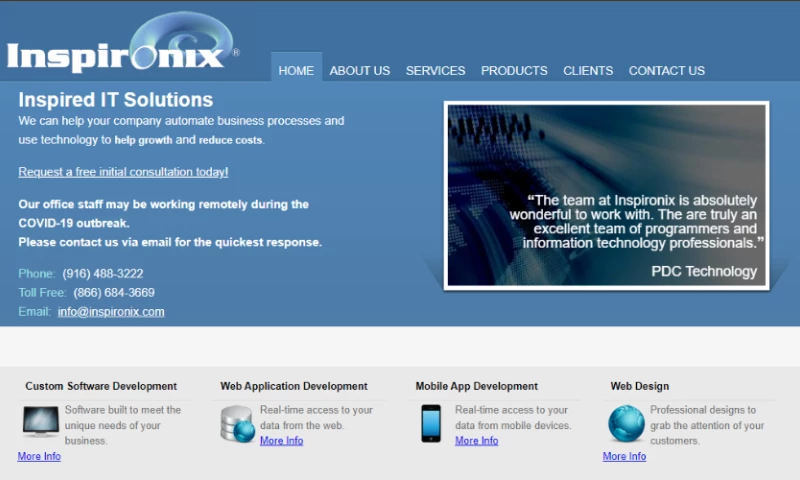Open More Info under Mobile App Development
The width and height of the screenshot is (800, 480).
pyautogui.click(x=476, y=440)
